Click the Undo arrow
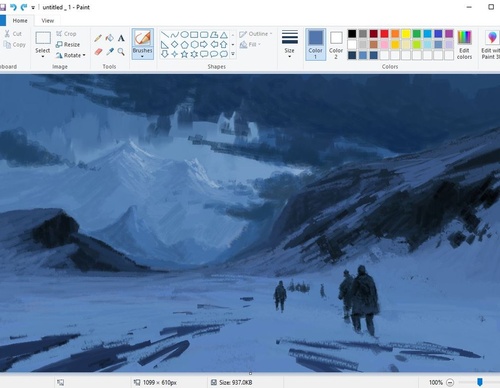This screenshot has width=500, height=388. (13, 7)
